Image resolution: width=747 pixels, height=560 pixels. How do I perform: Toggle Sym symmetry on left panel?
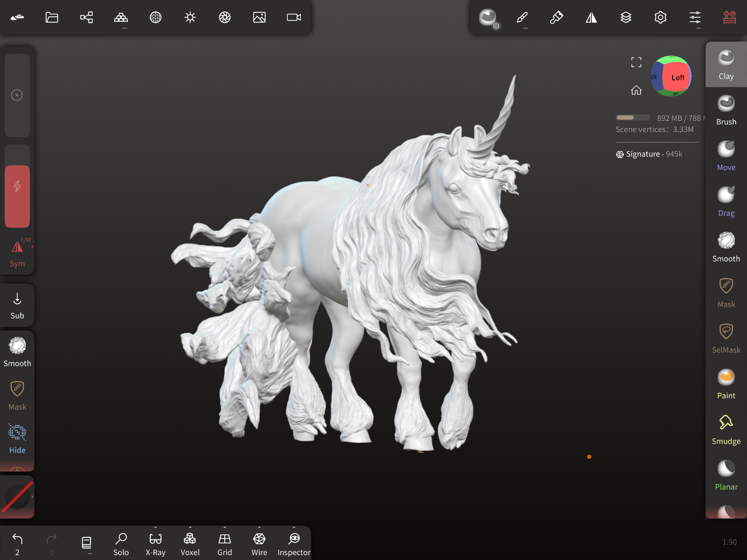point(17,253)
